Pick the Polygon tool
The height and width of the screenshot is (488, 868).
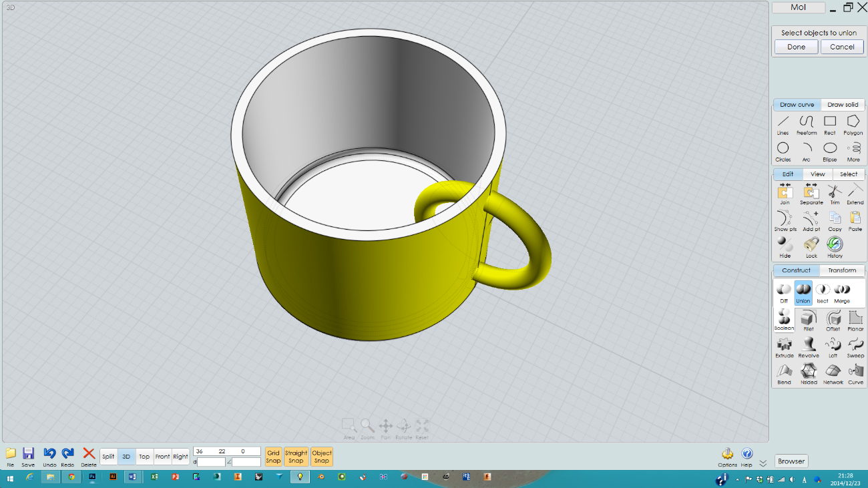click(853, 124)
